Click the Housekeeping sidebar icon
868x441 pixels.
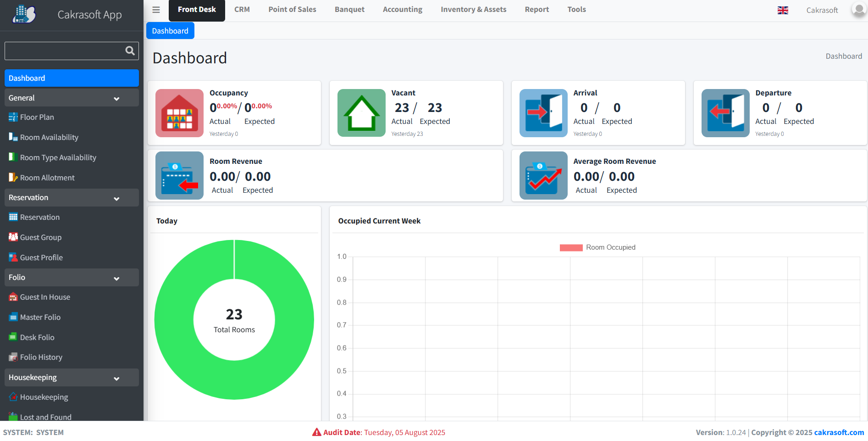click(13, 397)
